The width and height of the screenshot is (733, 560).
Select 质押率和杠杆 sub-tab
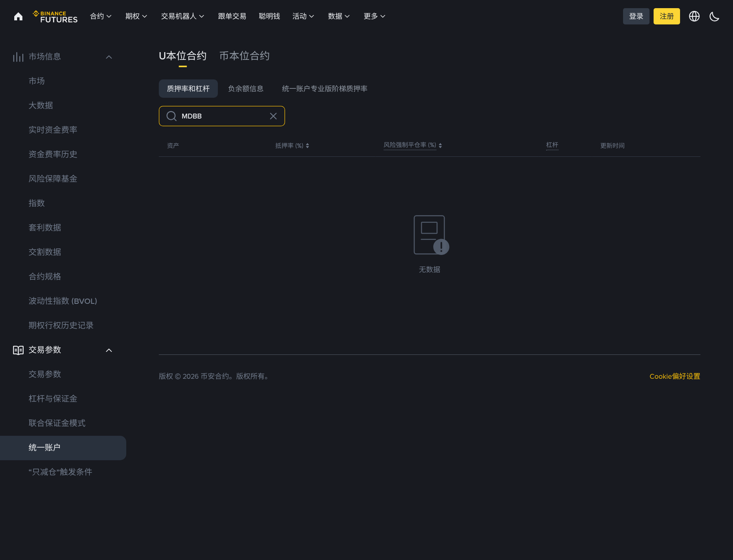[188, 88]
